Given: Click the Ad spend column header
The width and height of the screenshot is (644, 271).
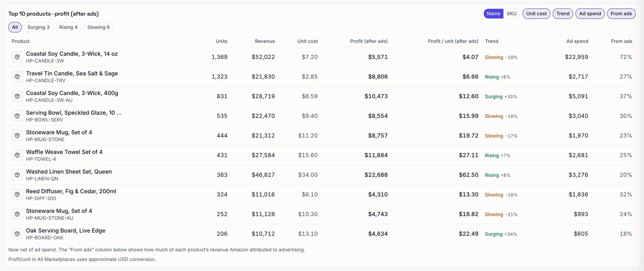Looking at the screenshot, I should click(x=577, y=41).
